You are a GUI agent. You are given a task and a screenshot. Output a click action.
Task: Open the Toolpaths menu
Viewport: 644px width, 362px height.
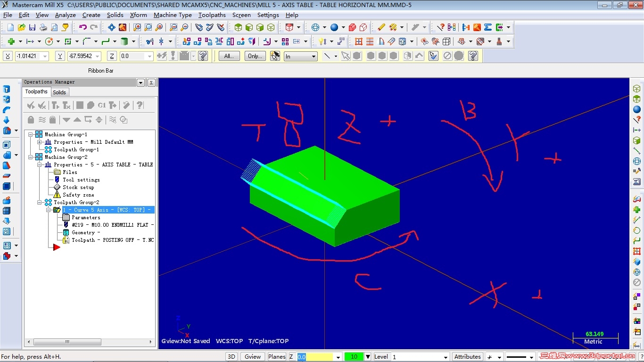click(212, 15)
